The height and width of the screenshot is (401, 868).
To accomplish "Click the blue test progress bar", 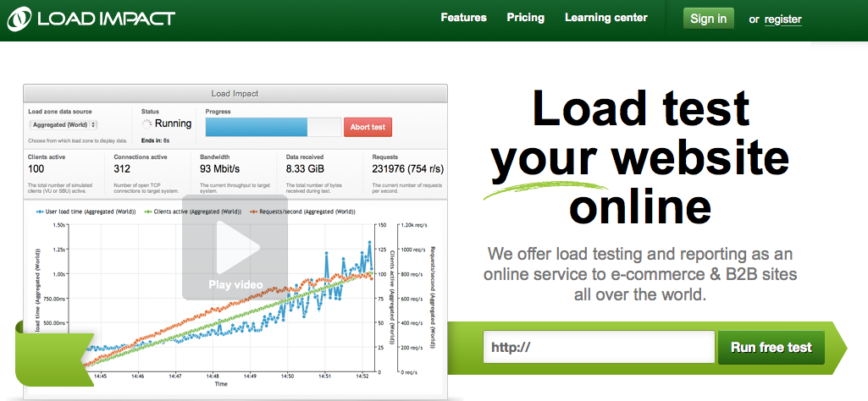I will (x=257, y=127).
